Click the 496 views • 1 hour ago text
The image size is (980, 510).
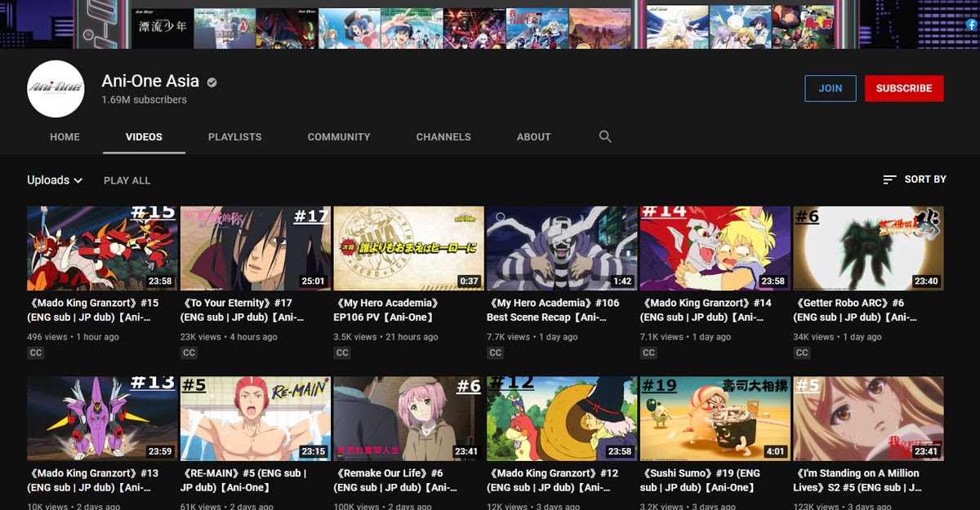[x=73, y=337]
